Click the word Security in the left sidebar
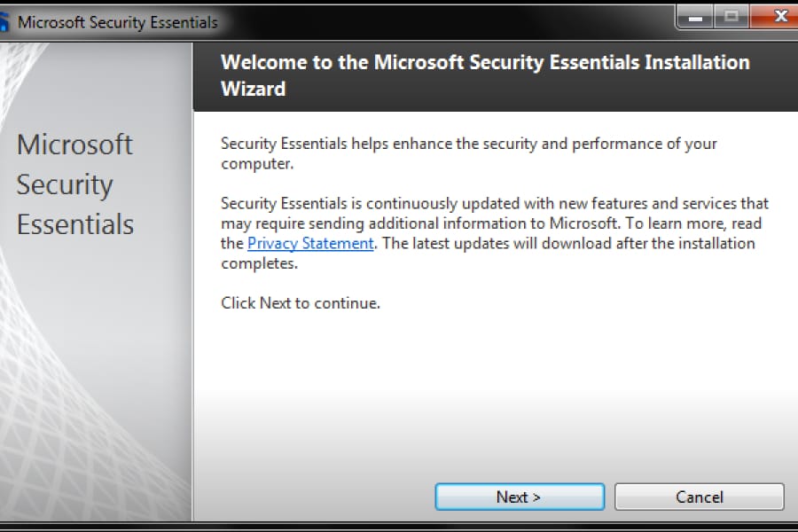The height and width of the screenshot is (532, 798). [x=65, y=184]
